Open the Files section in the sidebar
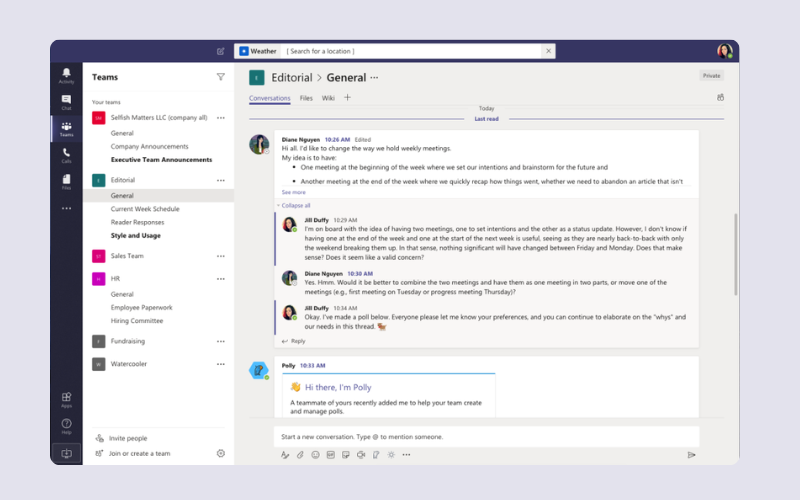The height and width of the screenshot is (500, 800). [x=66, y=181]
